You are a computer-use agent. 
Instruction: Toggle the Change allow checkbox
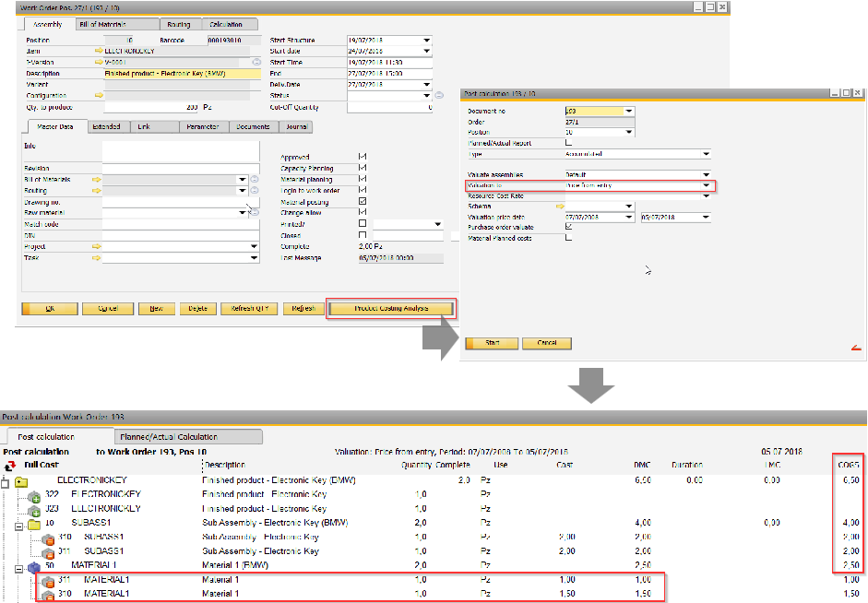pos(363,212)
